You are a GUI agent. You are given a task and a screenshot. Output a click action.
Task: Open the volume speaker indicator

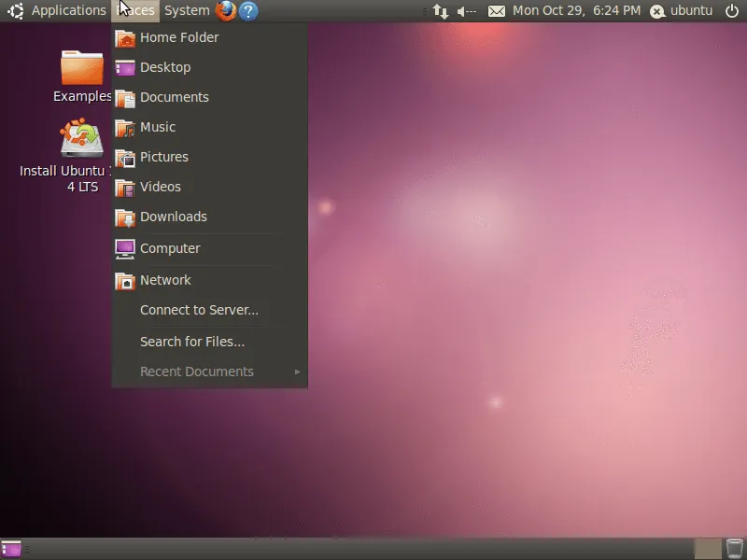pos(467,11)
